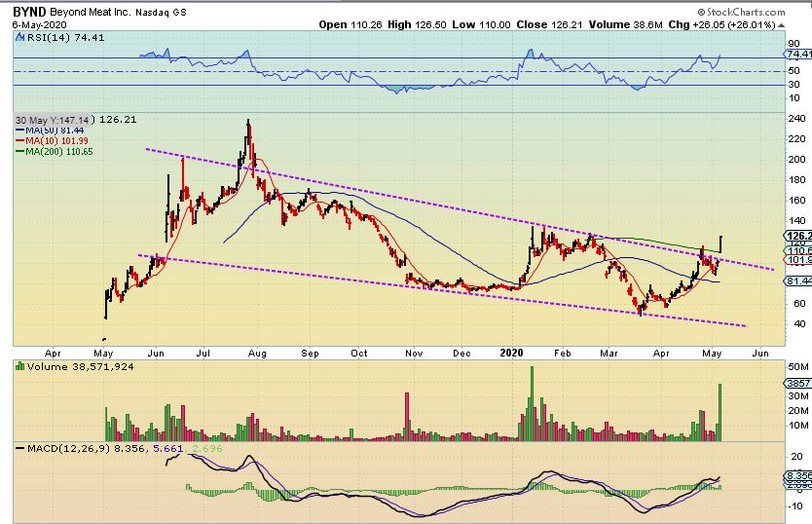This screenshot has height=524, width=812.
Task: Click the 74.41 RSI value tag on right axis
Action: 798,58
